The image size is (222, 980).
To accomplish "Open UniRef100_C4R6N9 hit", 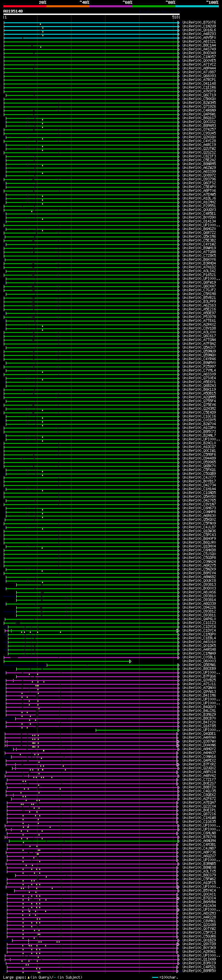I will (199, 110).
